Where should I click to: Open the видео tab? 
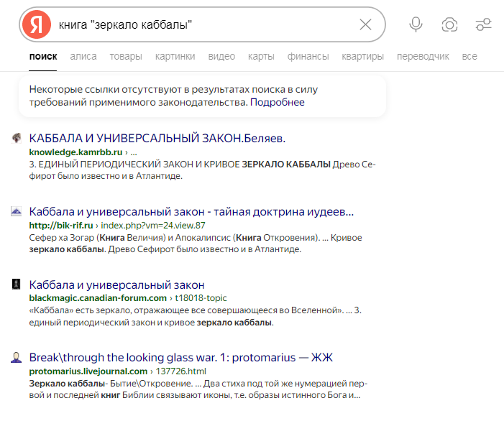click(x=221, y=57)
